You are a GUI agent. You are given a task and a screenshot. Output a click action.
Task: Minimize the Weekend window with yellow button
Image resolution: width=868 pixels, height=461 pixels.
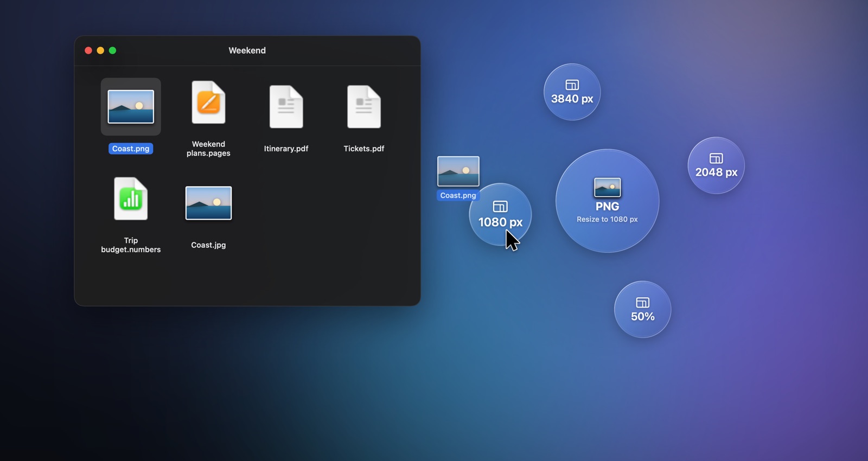pos(100,50)
